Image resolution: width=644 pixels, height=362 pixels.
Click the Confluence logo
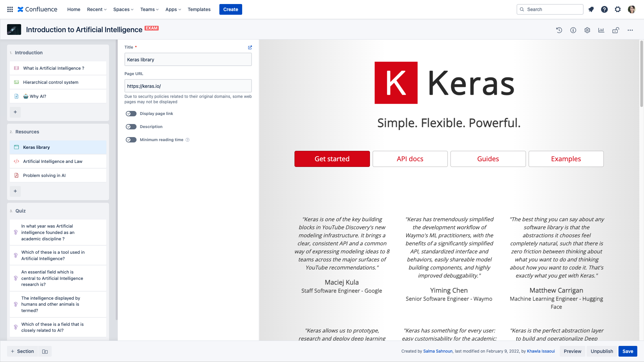pyautogui.click(x=37, y=9)
